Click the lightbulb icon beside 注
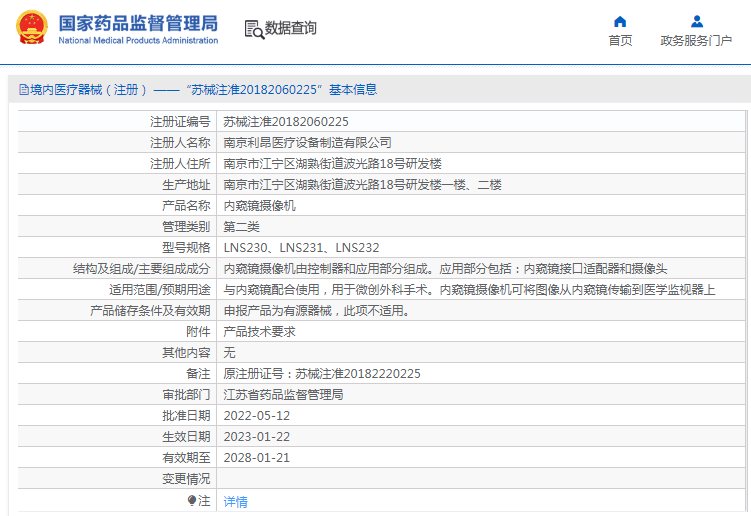751x516 pixels. pos(192,501)
